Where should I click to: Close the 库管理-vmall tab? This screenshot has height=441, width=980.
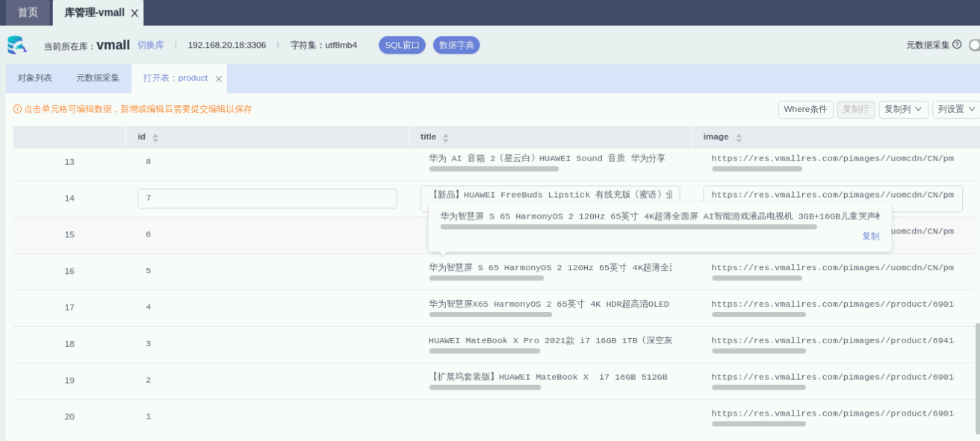134,13
